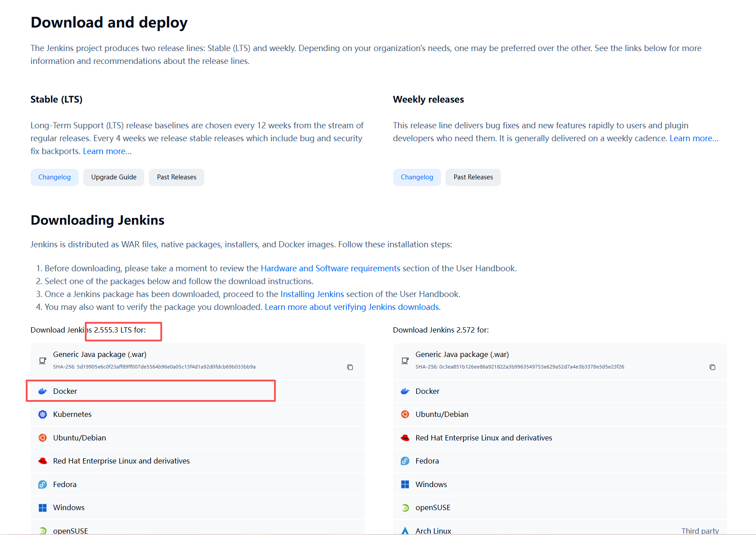Click the Kubernetes wheel icon in LTS list

coord(43,414)
